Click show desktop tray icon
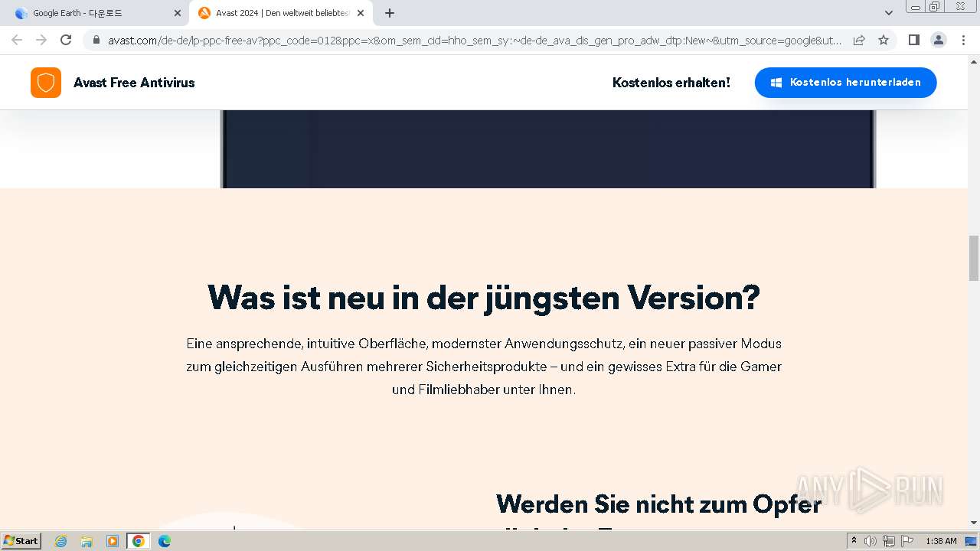 click(971, 541)
